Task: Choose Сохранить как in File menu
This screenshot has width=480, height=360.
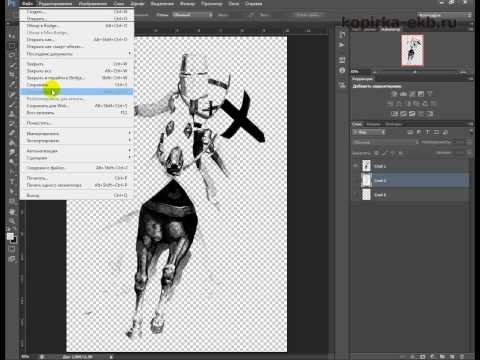Action: (77, 92)
